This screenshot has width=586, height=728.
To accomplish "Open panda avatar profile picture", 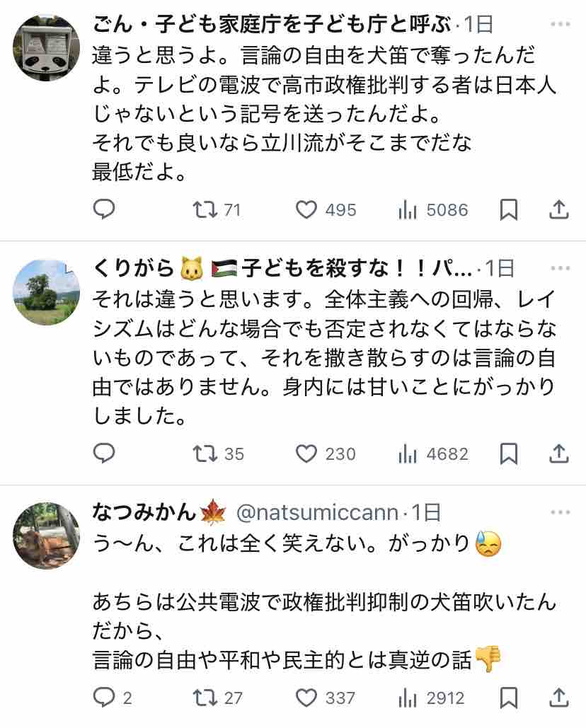I will pyautogui.click(x=46, y=47).
